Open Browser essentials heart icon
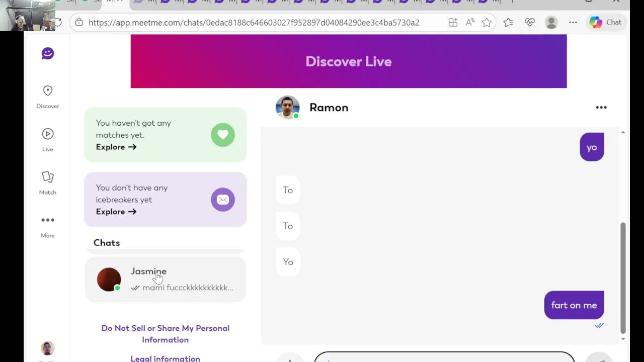The image size is (644, 362). click(530, 23)
